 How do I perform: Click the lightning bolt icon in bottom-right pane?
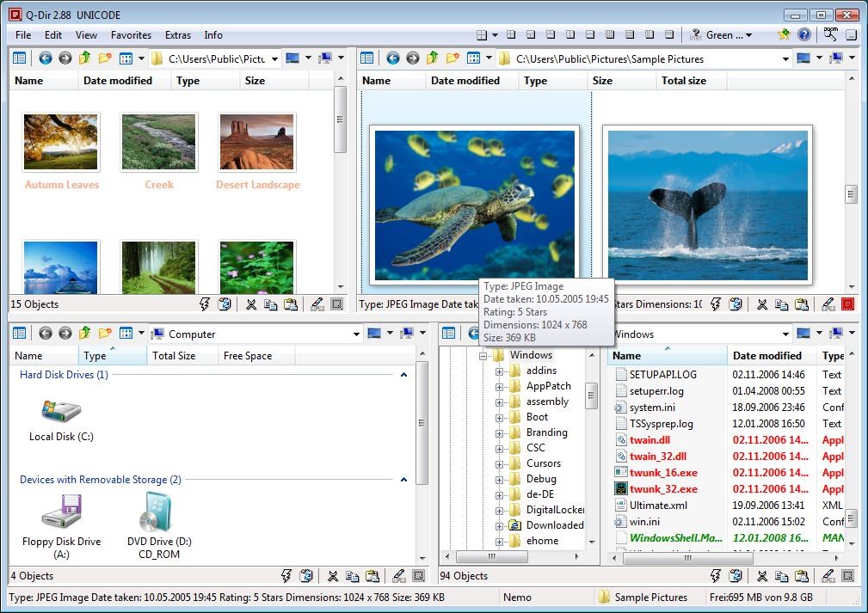pos(717,576)
